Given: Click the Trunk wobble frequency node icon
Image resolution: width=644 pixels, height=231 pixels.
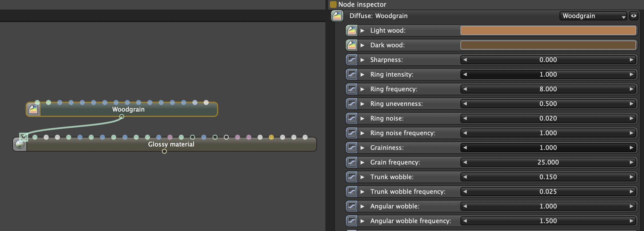Looking at the screenshot, I should pyautogui.click(x=352, y=192).
